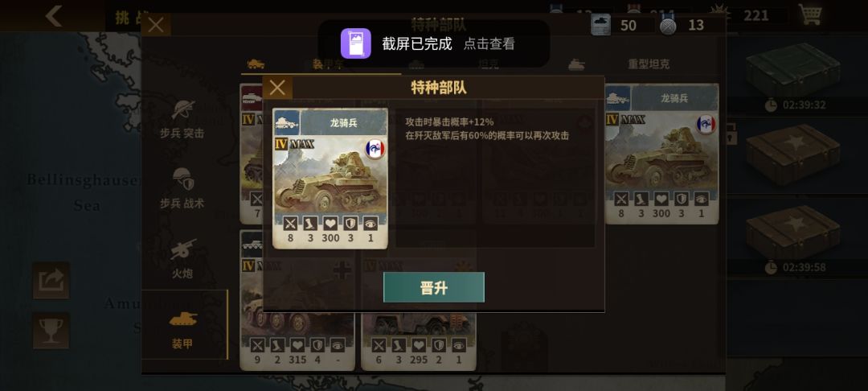Select the 龙骑兵 unit card in popup
This screenshot has width=868, height=391.
(x=330, y=179)
